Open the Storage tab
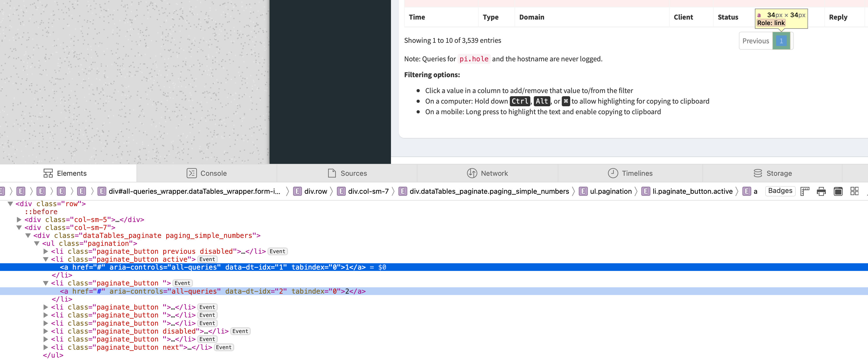Screen dimensions: 868x360 tap(772, 173)
